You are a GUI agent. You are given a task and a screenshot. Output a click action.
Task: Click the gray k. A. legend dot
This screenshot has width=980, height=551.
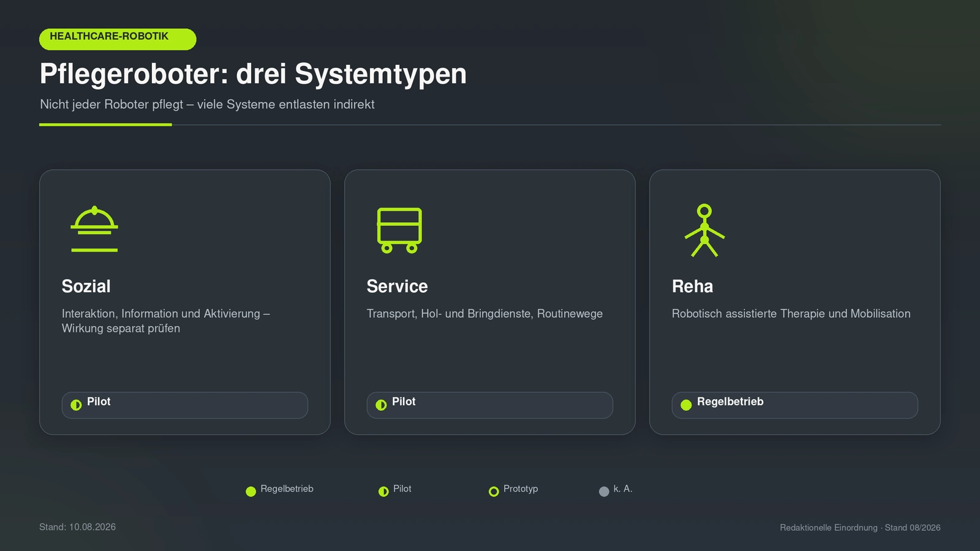[x=604, y=492]
